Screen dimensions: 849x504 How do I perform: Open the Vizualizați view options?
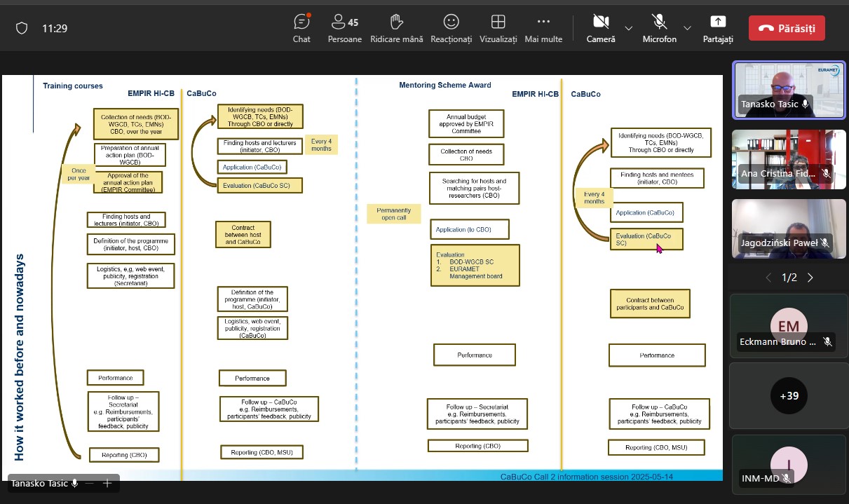pyautogui.click(x=498, y=28)
